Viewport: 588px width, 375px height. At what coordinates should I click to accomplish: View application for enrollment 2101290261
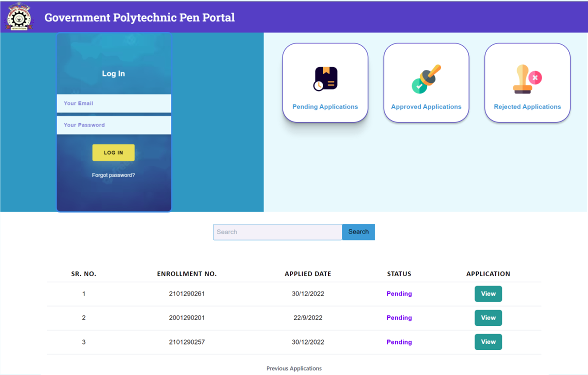coord(488,294)
